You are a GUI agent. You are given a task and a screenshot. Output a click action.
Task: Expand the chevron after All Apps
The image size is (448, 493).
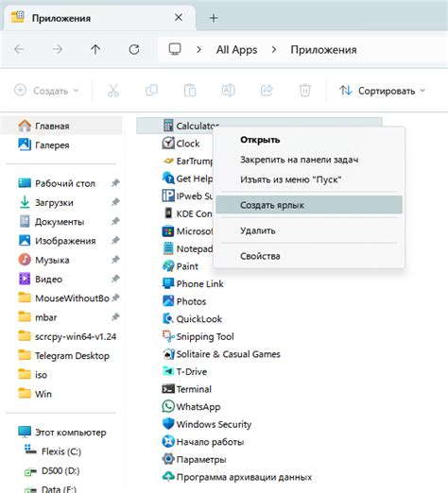(x=274, y=49)
